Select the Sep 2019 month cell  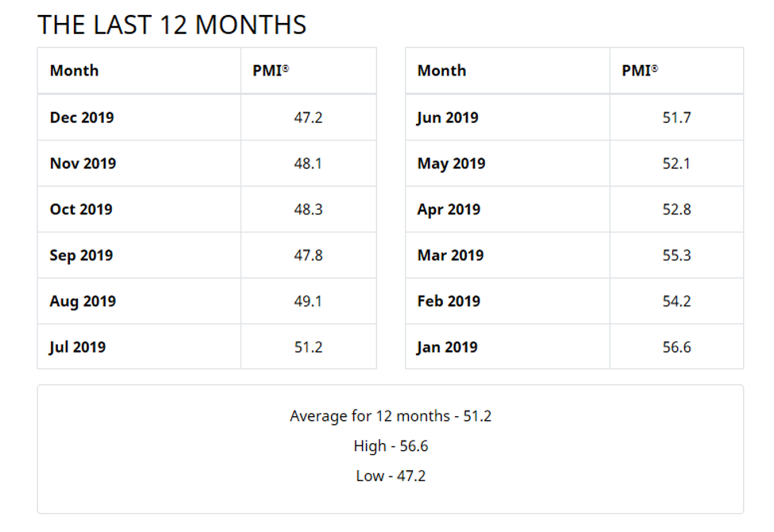(x=139, y=256)
